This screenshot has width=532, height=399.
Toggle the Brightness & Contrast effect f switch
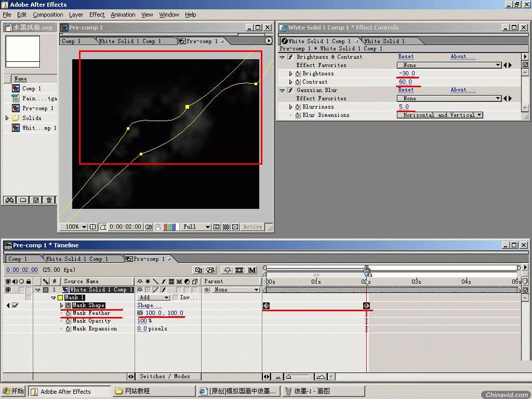point(290,57)
